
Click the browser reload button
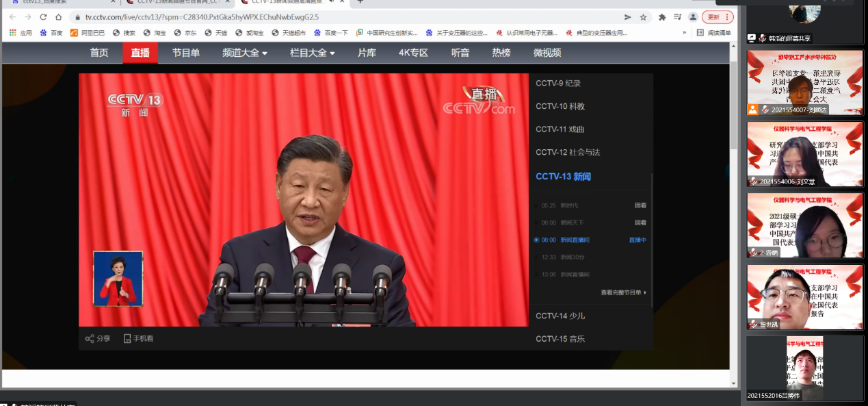click(43, 17)
